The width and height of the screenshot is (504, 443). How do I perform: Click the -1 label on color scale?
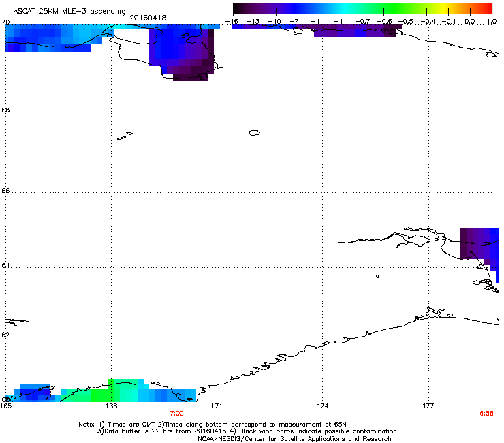pyautogui.click(x=338, y=22)
